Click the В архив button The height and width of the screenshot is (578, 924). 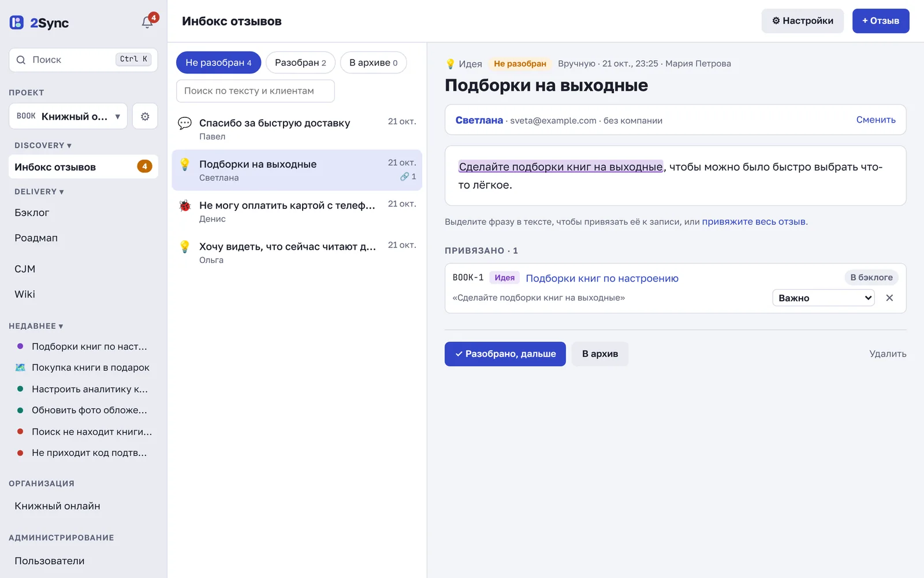(600, 354)
